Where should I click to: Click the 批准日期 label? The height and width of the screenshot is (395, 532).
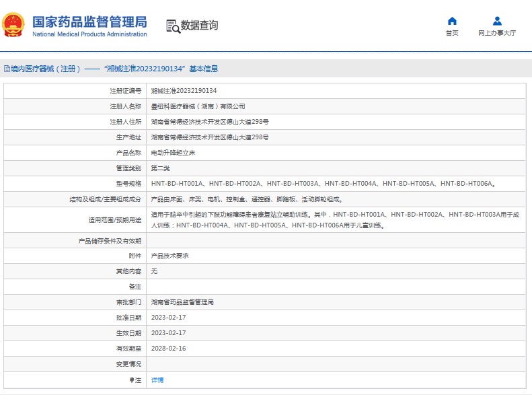pyautogui.click(x=128, y=318)
